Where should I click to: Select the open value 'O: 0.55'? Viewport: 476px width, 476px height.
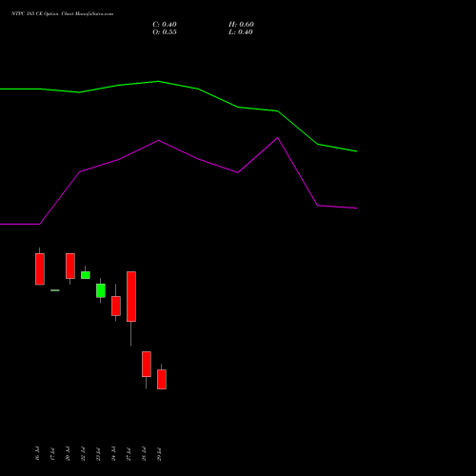point(165,32)
